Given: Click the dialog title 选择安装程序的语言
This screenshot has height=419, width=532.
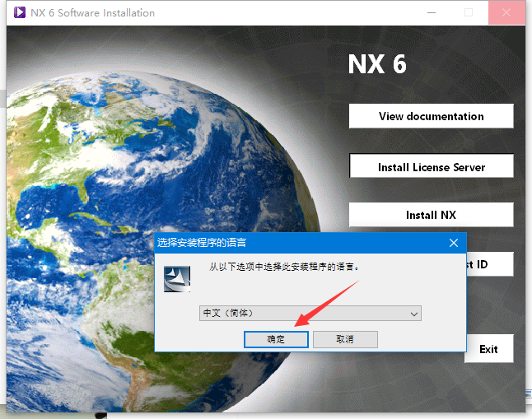Looking at the screenshot, I should [x=202, y=243].
